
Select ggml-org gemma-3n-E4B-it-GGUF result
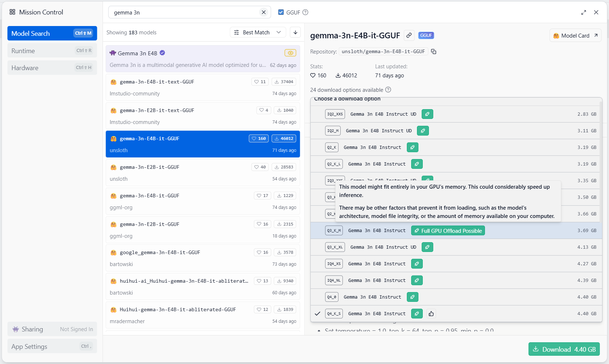tap(203, 201)
